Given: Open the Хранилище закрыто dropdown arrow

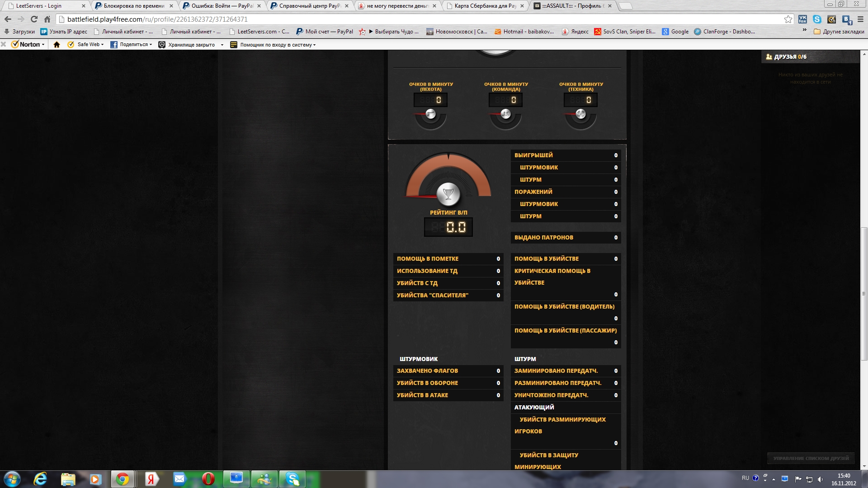Looking at the screenshot, I should point(222,45).
